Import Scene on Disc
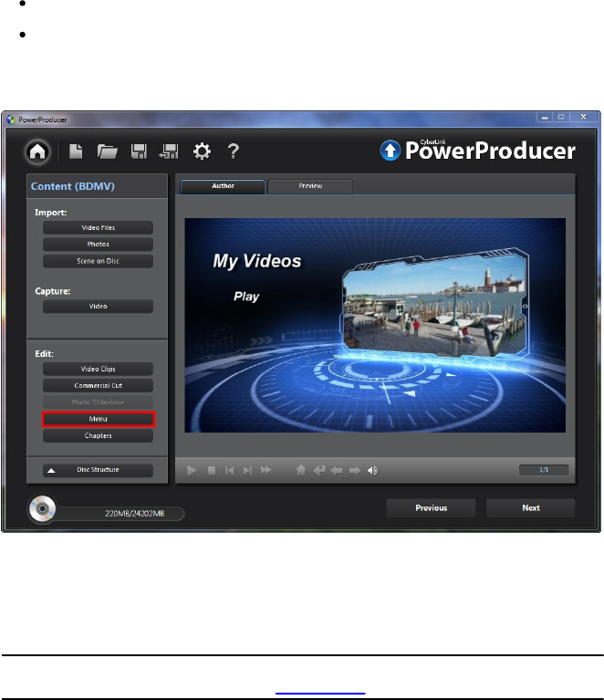Viewport: 604px width, 700px height. click(98, 261)
